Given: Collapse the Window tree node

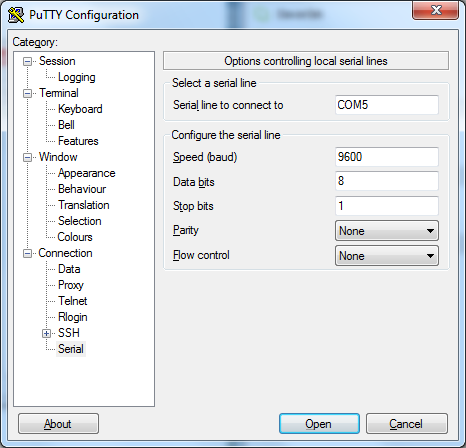Looking at the screenshot, I should 27,157.
